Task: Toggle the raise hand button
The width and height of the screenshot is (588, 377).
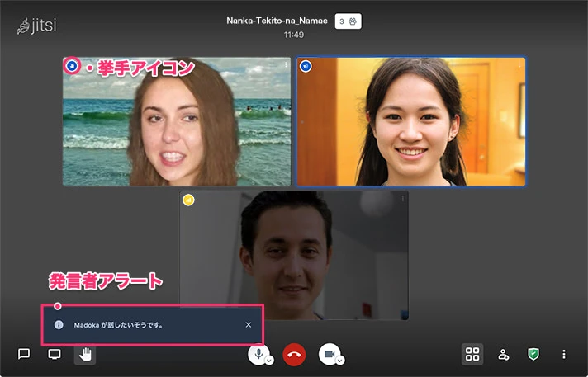Action: click(x=85, y=354)
